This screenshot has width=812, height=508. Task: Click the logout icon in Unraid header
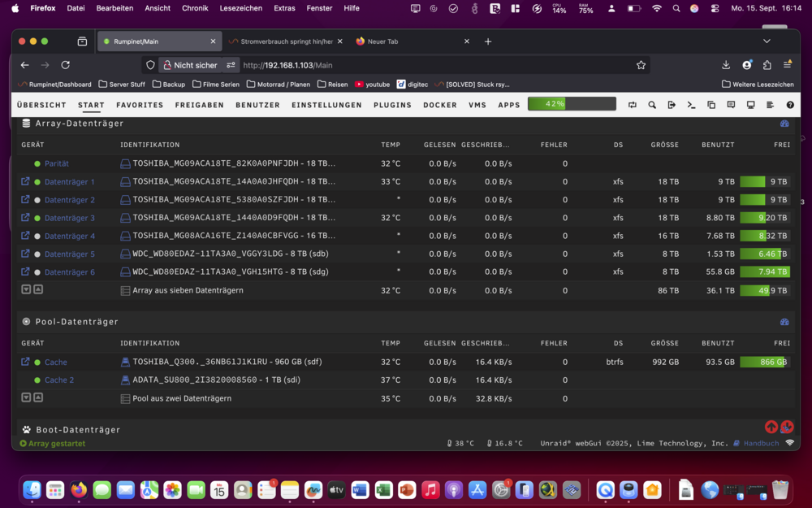point(672,105)
